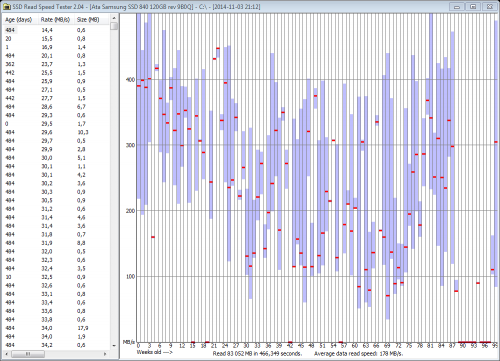This screenshot has width=500, height=361.
Task: Select the row with rate 25,9
Action: [x=56, y=81]
